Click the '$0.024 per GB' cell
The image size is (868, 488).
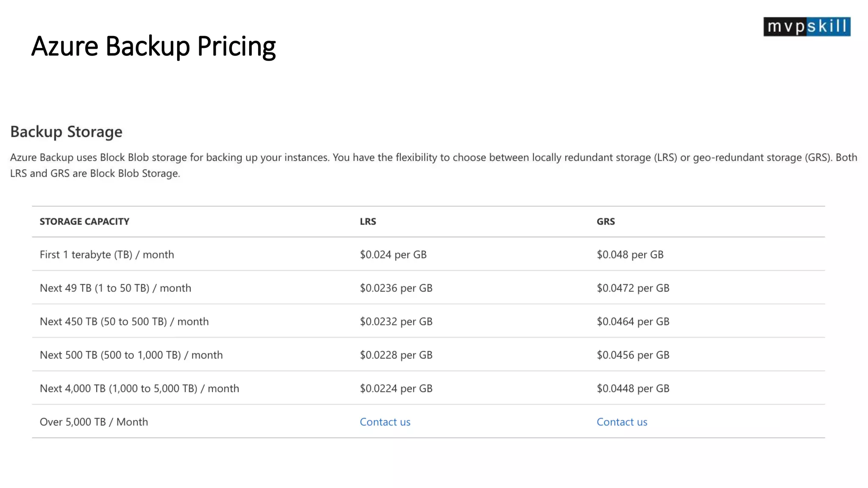(x=393, y=255)
